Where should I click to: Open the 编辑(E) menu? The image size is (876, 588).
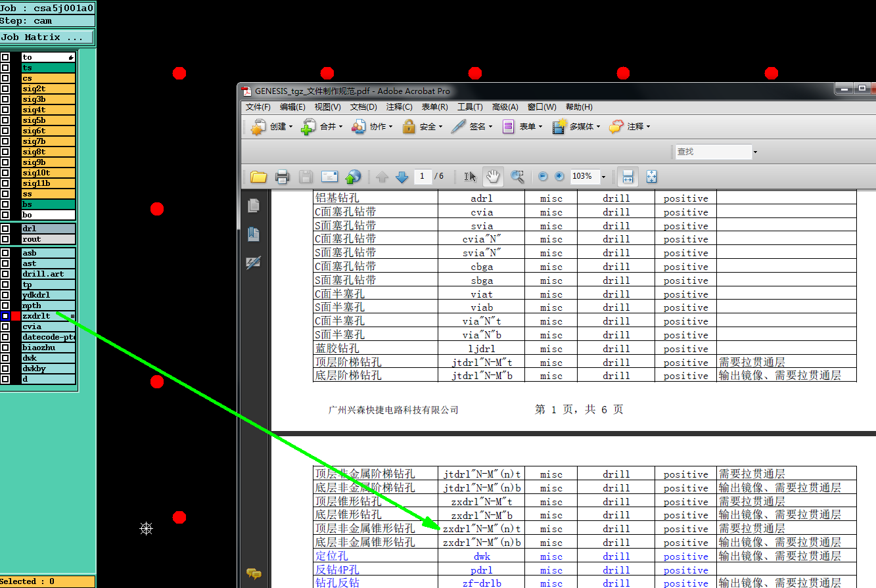pos(292,107)
